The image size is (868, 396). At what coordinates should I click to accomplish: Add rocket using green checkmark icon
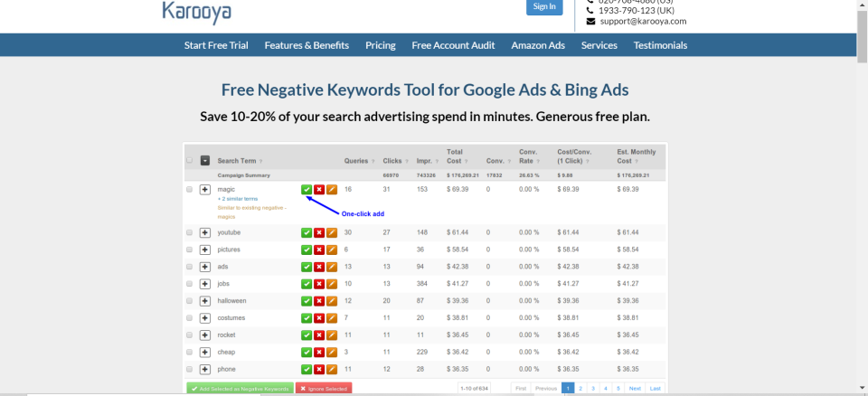(x=307, y=335)
